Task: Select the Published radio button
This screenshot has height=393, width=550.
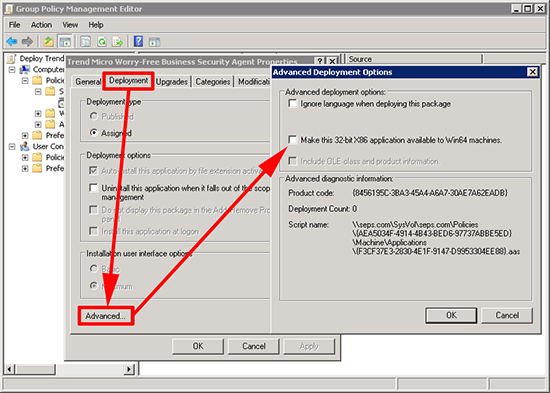Action: click(93, 116)
